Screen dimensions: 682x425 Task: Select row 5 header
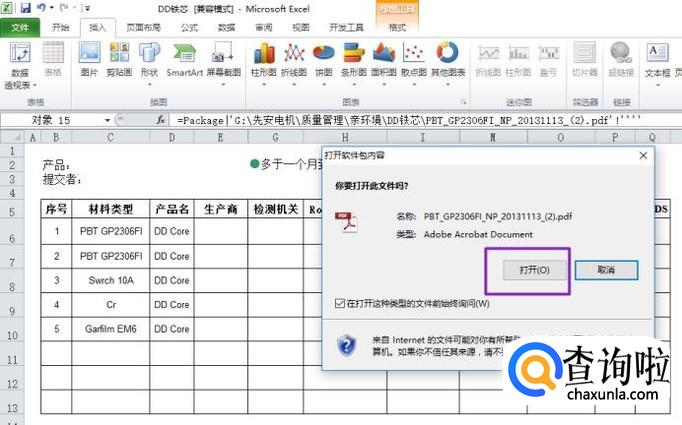(12, 211)
